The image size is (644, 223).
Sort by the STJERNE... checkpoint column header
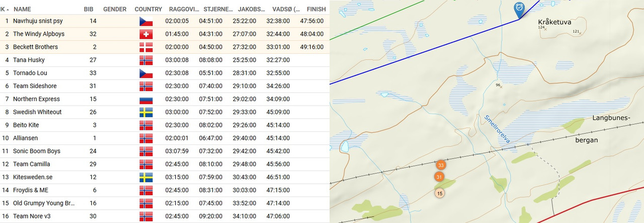click(x=218, y=9)
